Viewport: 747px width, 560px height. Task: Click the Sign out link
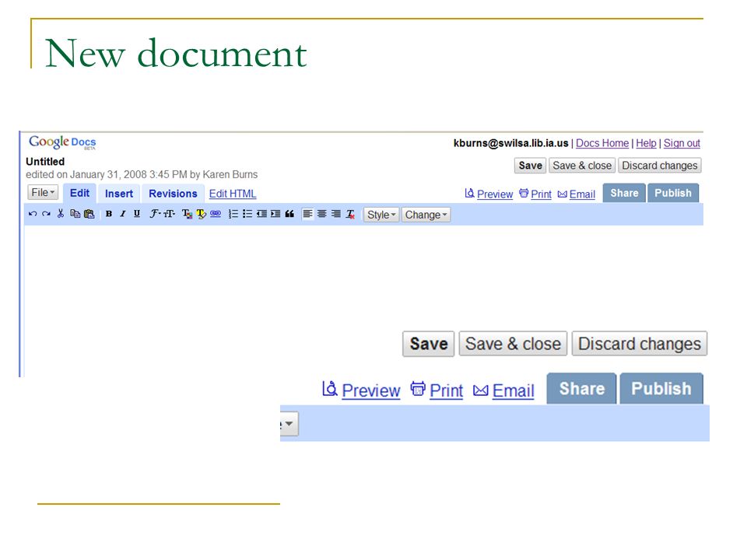682,143
